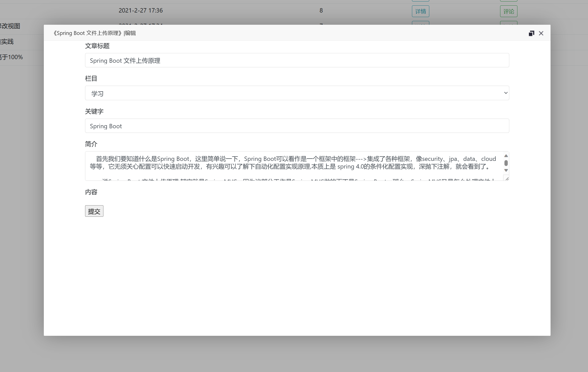Click the dialog title 《Spring Boot 文件上传原理》|编辑
Viewport: 588px width, 372px height.
(x=94, y=33)
